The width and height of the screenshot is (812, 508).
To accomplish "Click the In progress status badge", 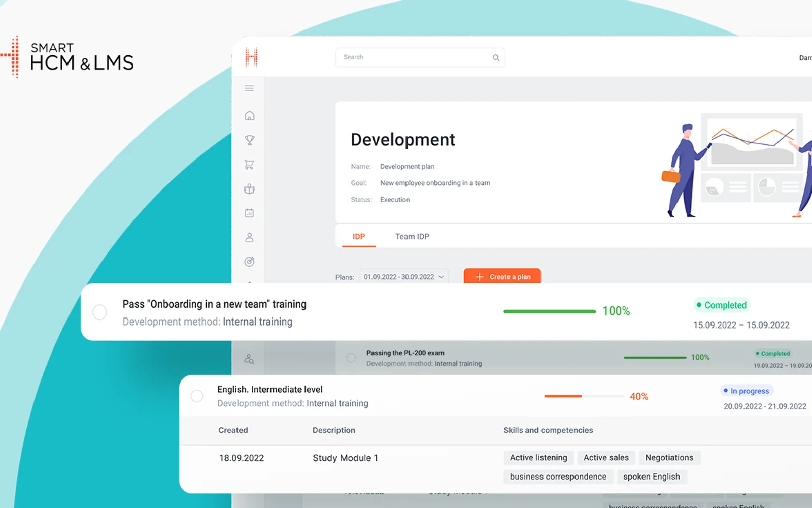I will point(747,391).
